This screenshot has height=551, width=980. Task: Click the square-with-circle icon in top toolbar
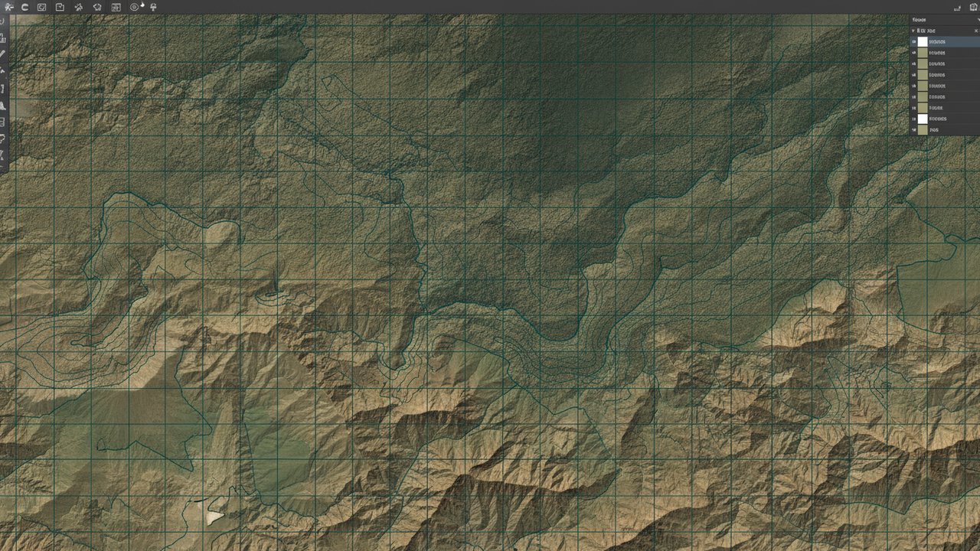pyautogui.click(x=41, y=7)
